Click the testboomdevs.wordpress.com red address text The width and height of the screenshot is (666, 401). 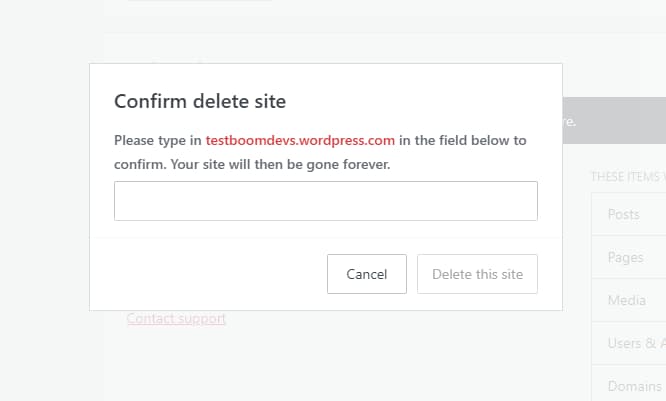pos(300,140)
